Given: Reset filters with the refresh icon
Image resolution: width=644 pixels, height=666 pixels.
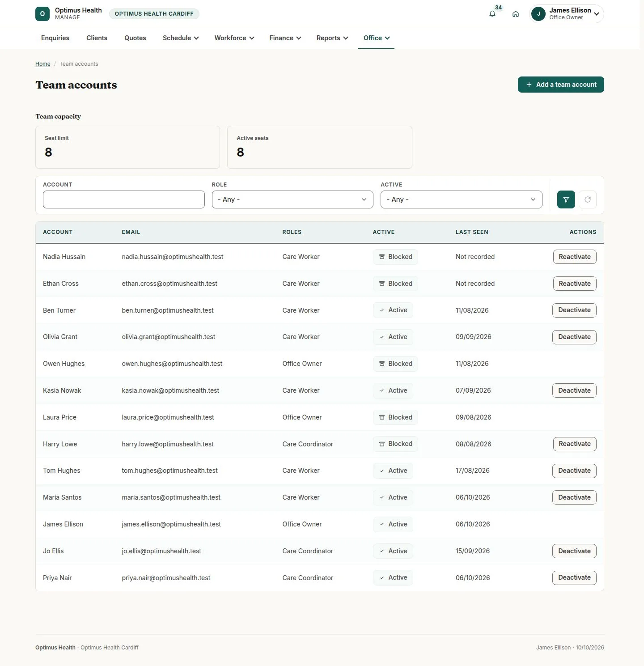Looking at the screenshot, I should 588,199.
